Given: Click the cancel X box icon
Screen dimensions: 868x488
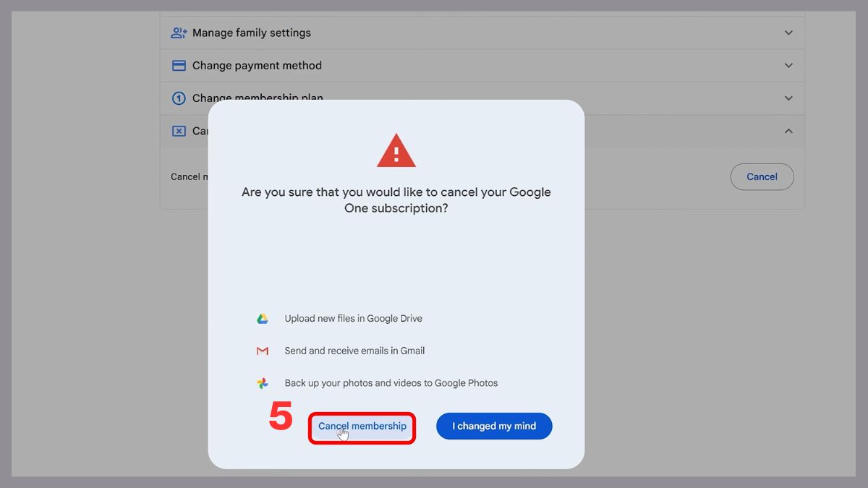Looking at the screenshot, I should point(179,131).
